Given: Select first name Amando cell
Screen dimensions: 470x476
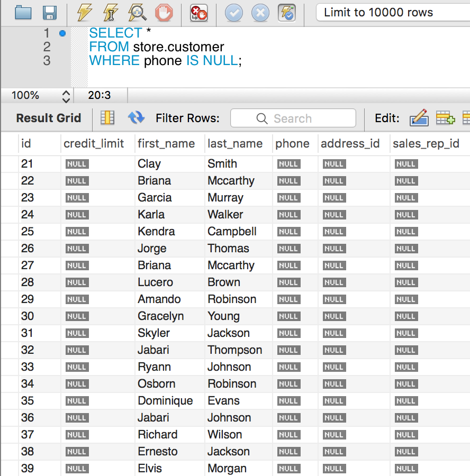Looking at the screenshot, I should click(170, 299).
